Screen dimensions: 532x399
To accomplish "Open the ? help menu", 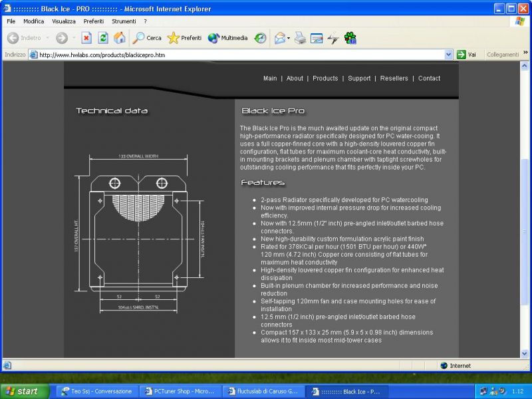I will [x=145, y=21].
